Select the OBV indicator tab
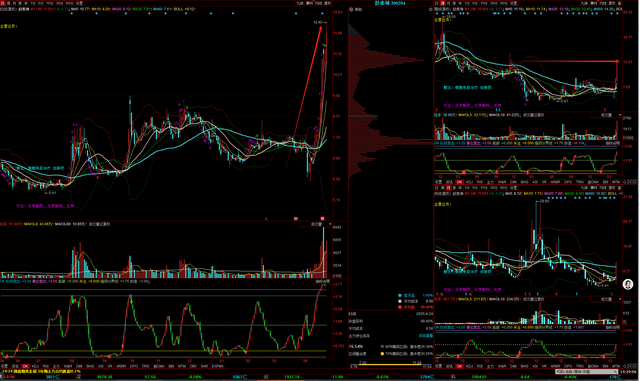This screenshot has width=640, height=381. pos(193,366)
